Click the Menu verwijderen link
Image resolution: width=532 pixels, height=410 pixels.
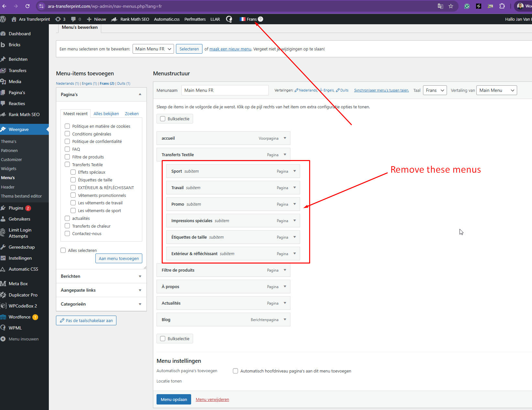[x=212, y=400]
